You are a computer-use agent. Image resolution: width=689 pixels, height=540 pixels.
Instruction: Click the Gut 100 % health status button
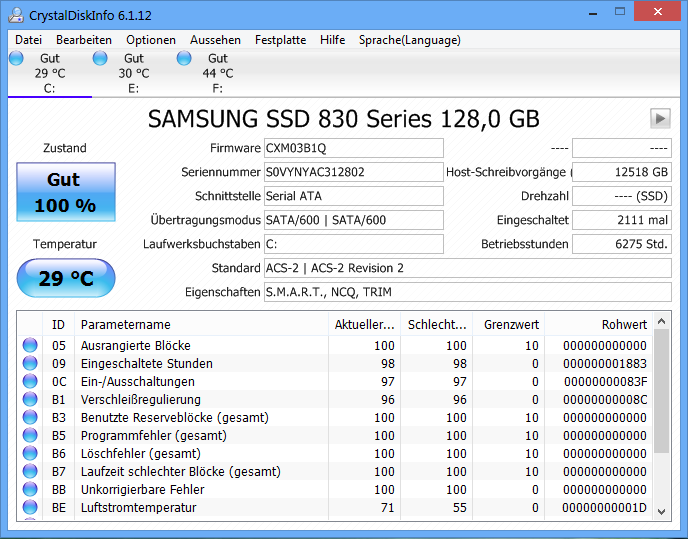[x=66, y=192]
